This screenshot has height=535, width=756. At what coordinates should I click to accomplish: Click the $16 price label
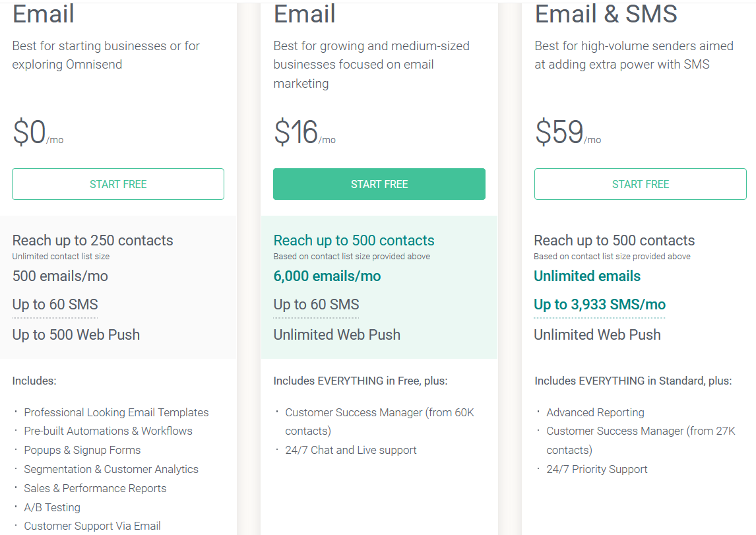tap(296, 133)
